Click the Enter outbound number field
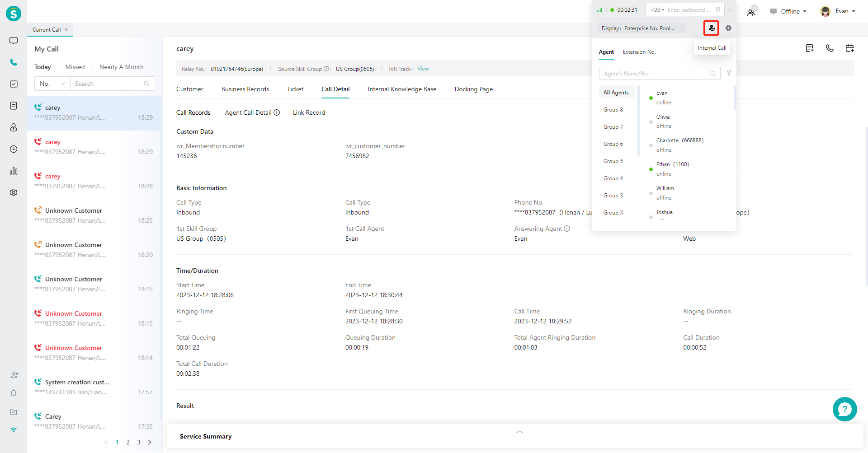 689,9
